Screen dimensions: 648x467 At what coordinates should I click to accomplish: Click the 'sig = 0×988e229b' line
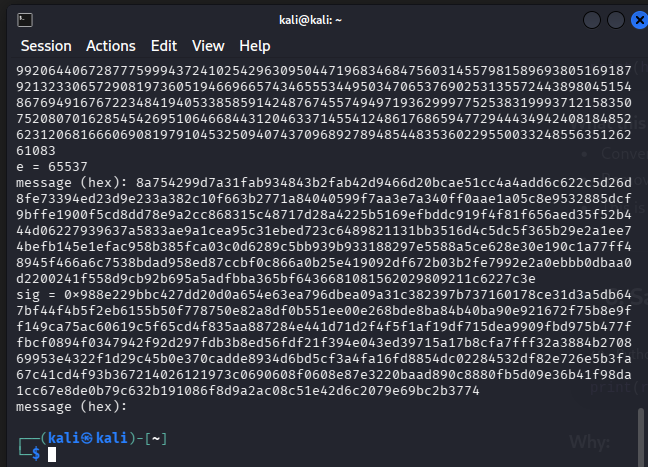(324, 295)
